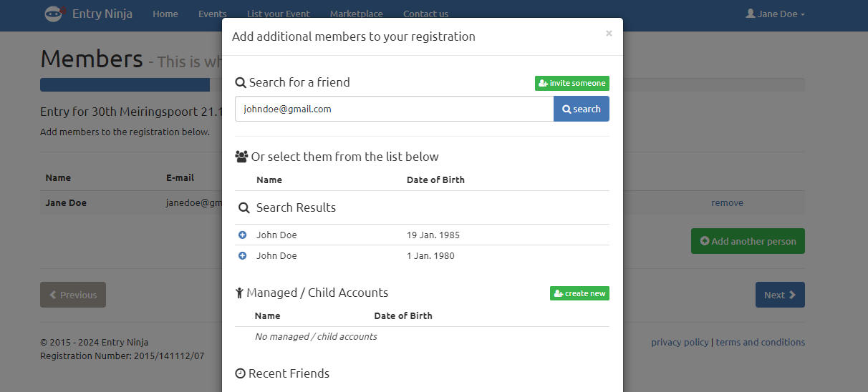Click the green invite someone button

pos(572,83)
